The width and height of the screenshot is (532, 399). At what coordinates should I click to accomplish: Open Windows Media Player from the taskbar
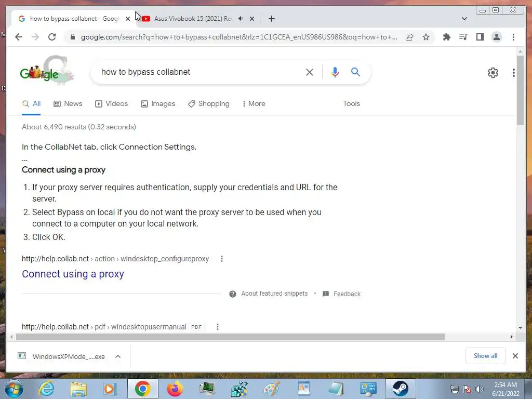(x=110, y=389)
